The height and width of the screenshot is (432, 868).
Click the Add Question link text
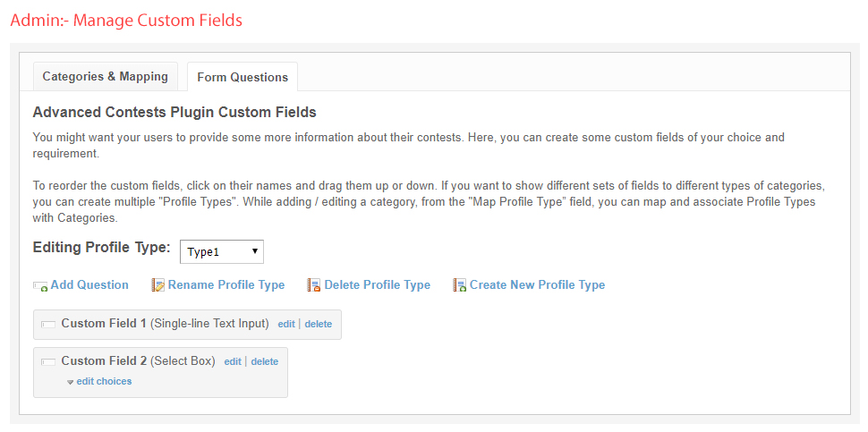click(x=89, y=285)
